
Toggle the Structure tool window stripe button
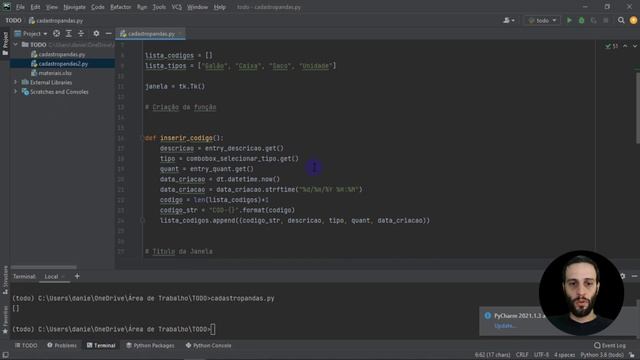[x=5, y=280]
